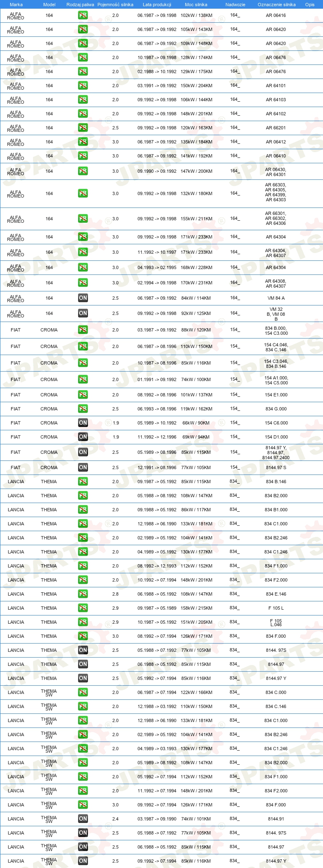The height and width of the screenshot is (868, 323).
Task: Click petrol icon in 150kW / 204KM Alfa row
Action: (83, 86)
